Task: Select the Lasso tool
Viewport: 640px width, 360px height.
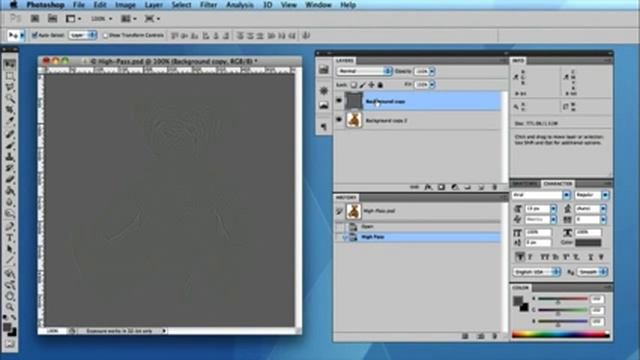Action: [x=10, y=87]
